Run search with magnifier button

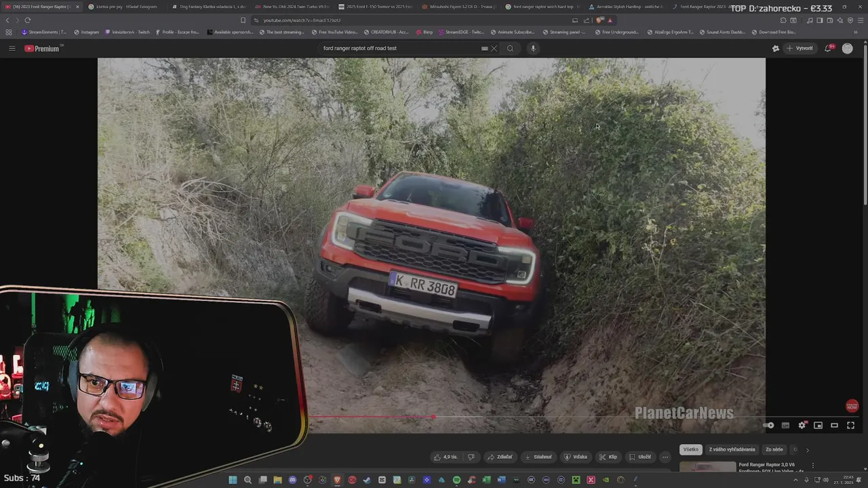pyautogui.click(x=510, y=48)
